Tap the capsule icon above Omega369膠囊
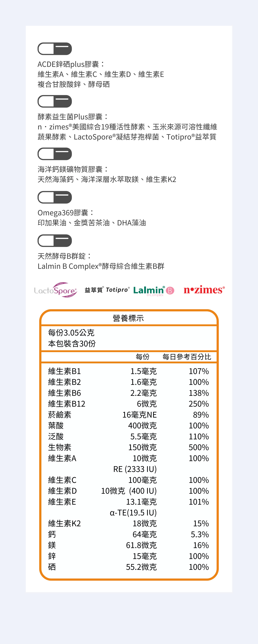Image resolution: width=258 pixels, height=644 pixels. [x=55, y=197]
